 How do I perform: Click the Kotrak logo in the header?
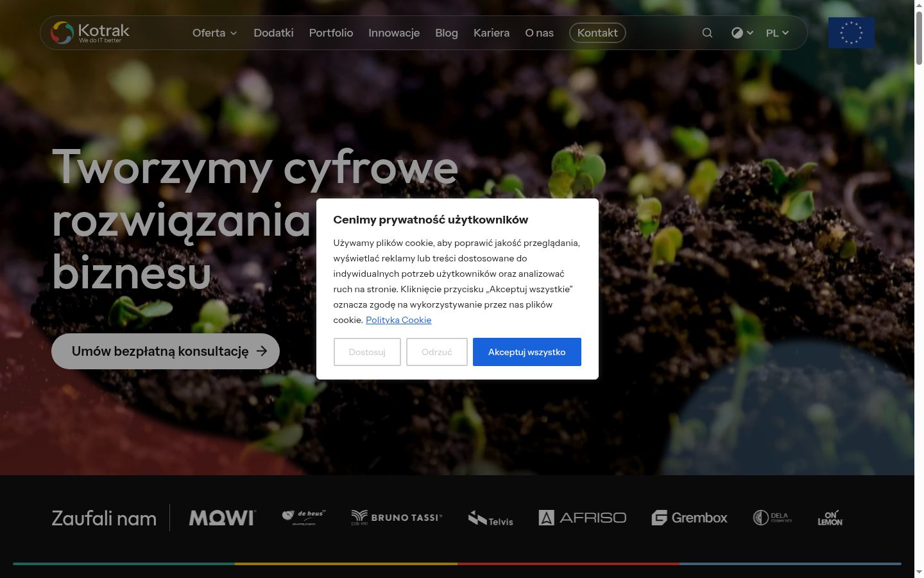pos(90,33)
